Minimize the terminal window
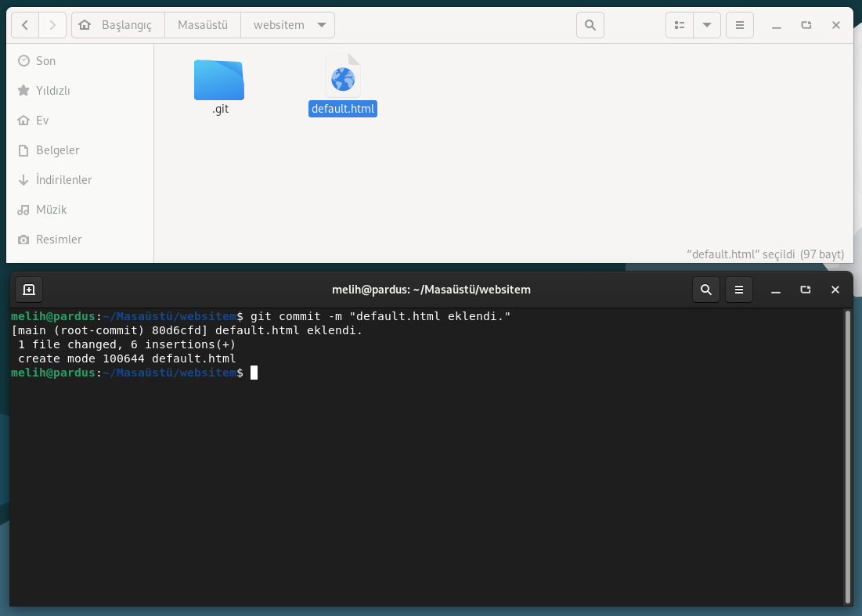The height and width of the screenshot is (616, 862). 776,290
